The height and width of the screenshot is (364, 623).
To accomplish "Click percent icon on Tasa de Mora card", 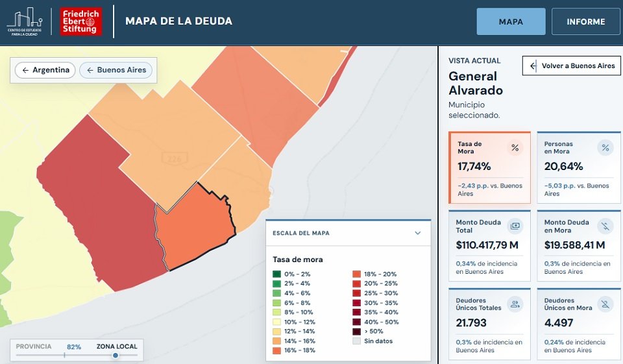I will pyautogui.click(x=515, y=148).
